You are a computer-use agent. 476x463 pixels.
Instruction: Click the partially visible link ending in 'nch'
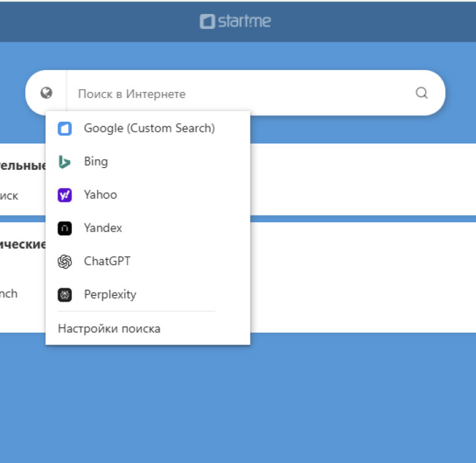click(9, 294)
